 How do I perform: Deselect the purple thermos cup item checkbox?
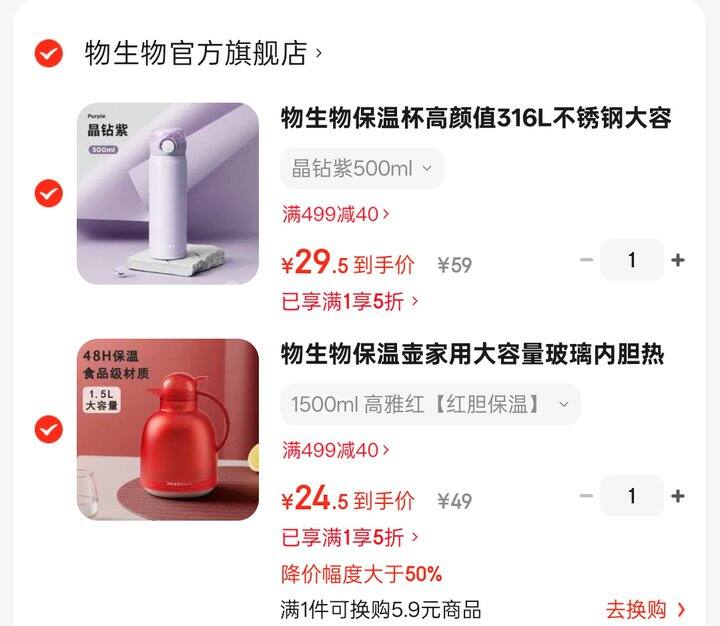coord(49,193)
